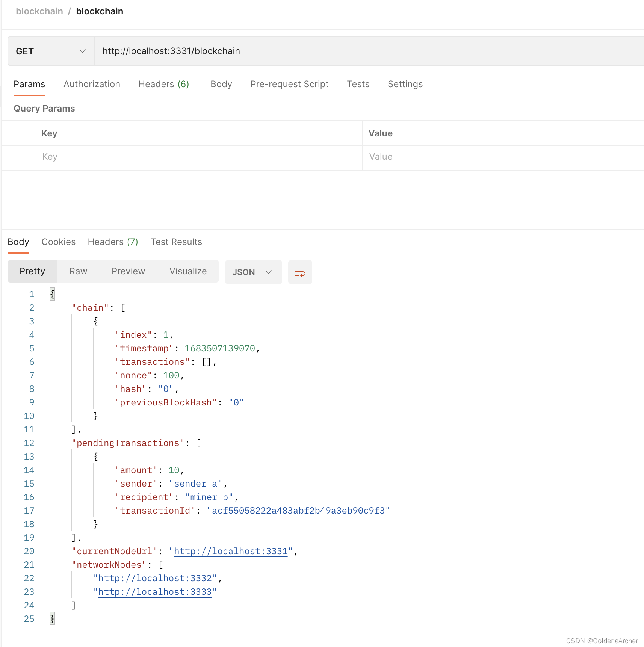Screen dimensions: 644x647
Task: Click the "sender a" value
Action: point(195,484)
